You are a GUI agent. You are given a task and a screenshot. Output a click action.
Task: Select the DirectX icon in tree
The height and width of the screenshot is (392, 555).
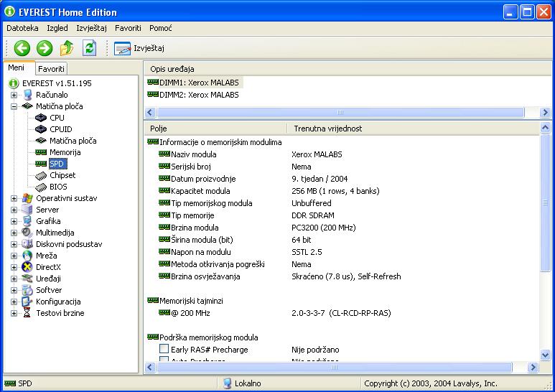[x=27, y=267]
